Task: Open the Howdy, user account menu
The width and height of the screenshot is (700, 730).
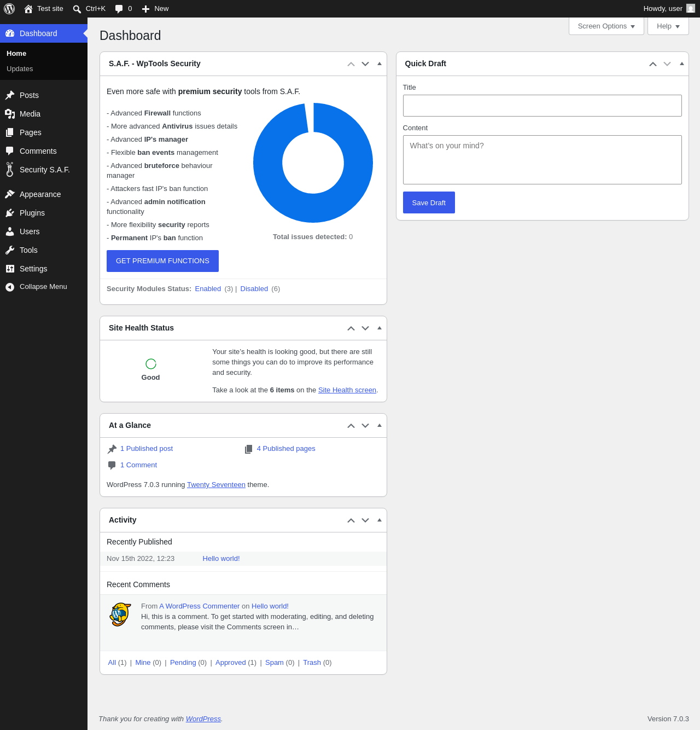Action: pos(669,9)
